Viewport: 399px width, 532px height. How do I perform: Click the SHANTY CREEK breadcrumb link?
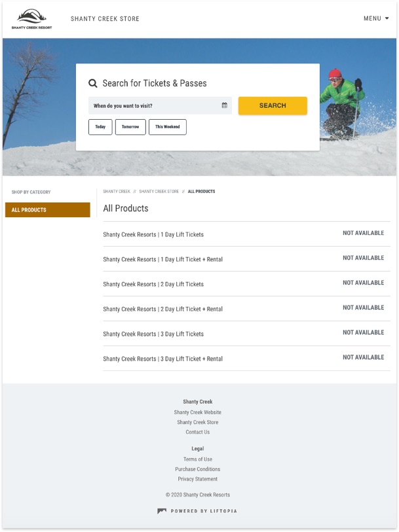(x=117, y=191)
